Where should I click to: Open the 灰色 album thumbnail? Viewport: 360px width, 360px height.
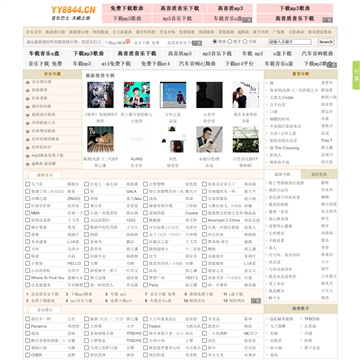[x=173, y=139]
